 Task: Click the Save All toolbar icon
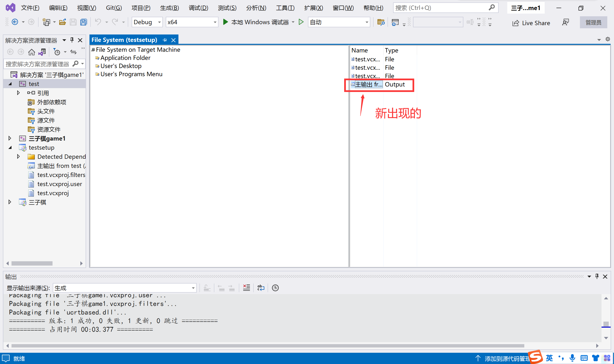(x=84, y=22)
